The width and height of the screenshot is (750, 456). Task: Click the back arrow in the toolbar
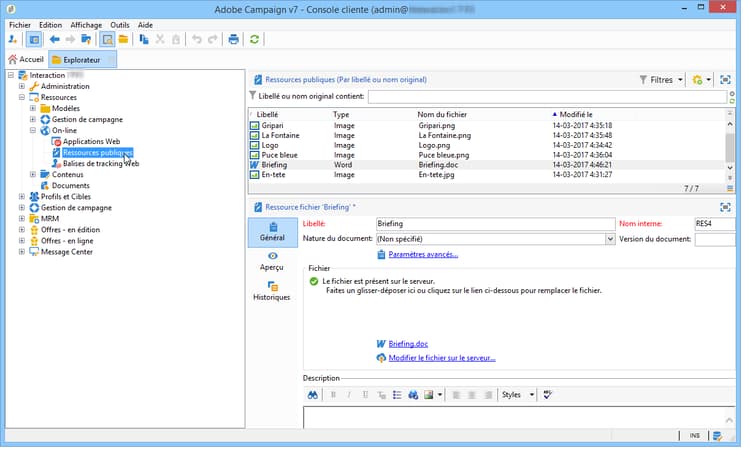click(55, 40)
